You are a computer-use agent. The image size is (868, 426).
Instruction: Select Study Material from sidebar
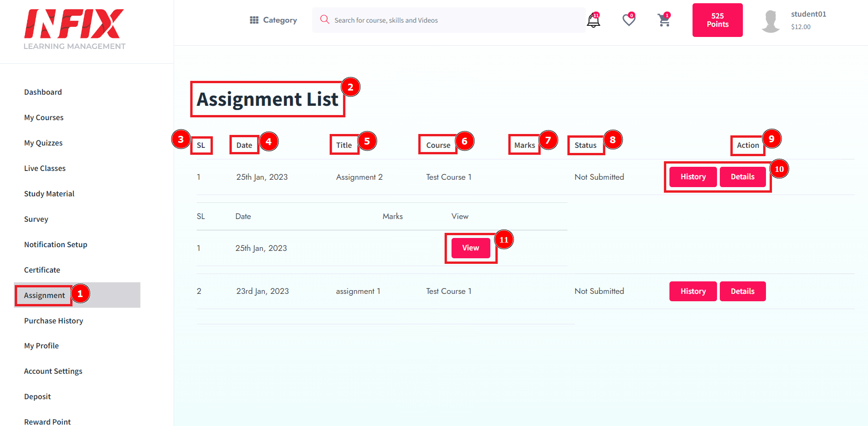pos(49,194)
